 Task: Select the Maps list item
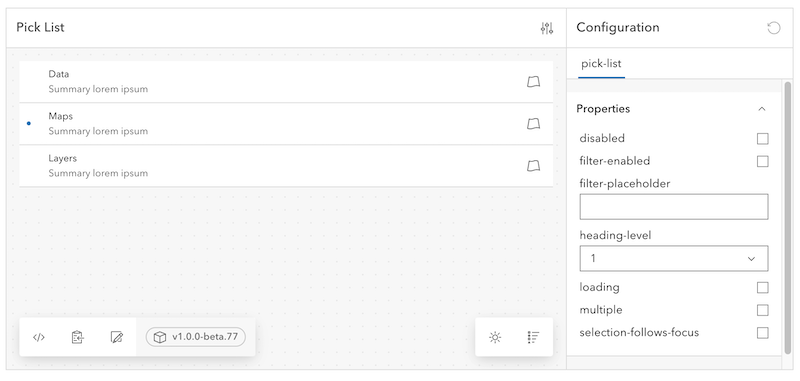(286, 124)
